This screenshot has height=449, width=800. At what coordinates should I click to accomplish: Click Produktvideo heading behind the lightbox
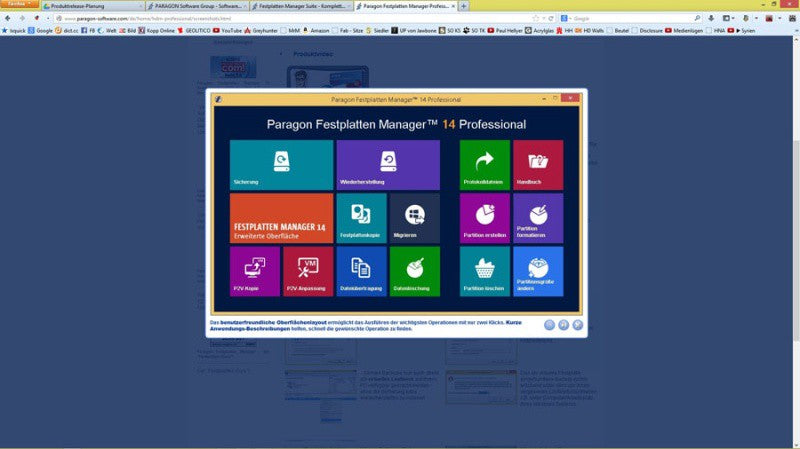[313, 54]
